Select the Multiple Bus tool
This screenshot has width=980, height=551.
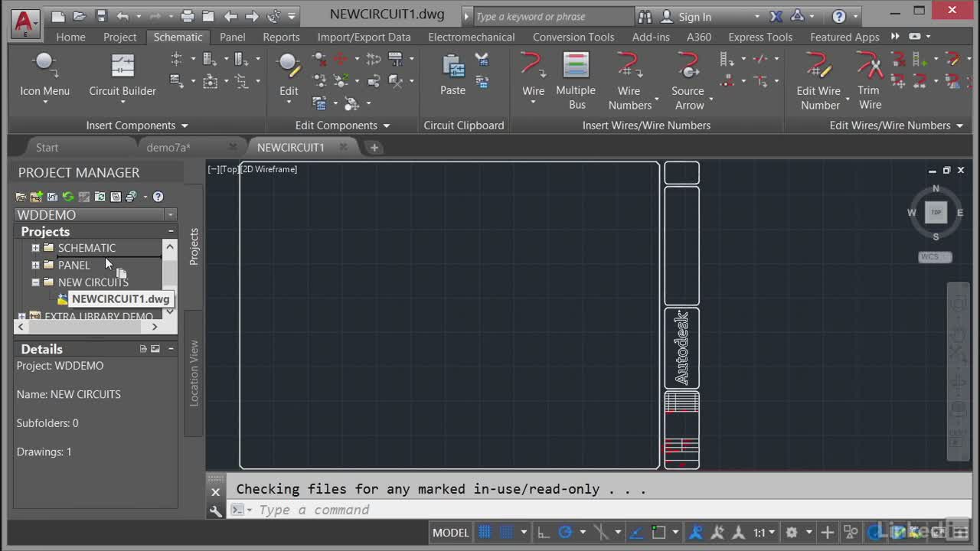pos(576,80)
